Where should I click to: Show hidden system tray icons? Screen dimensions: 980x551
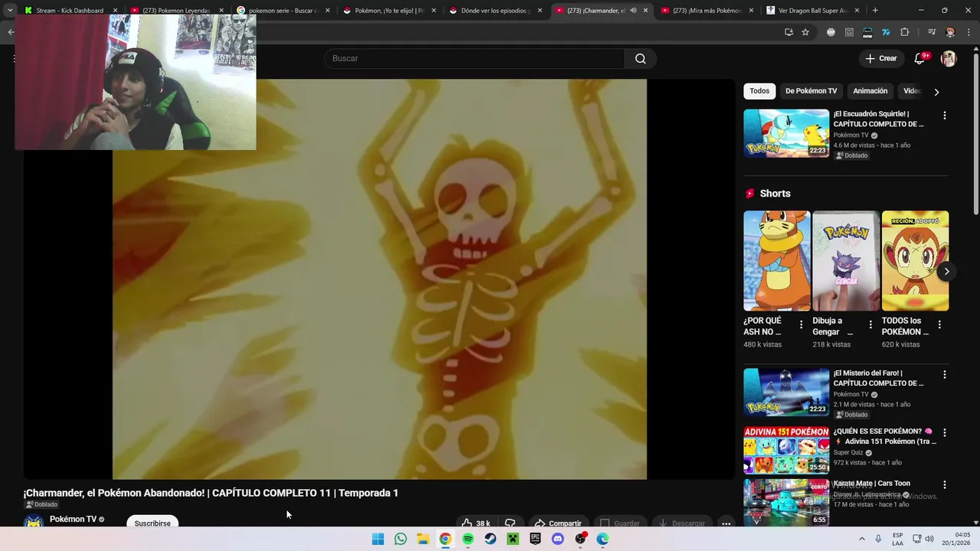(861, 539)
